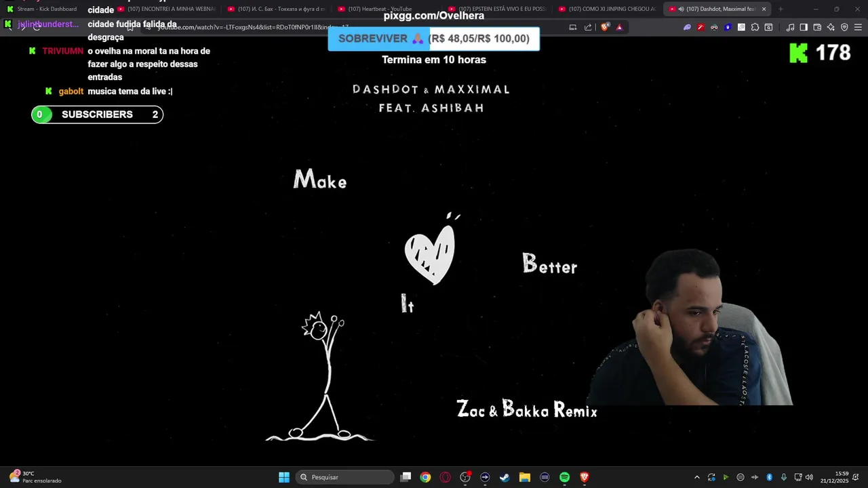Click chat username TRIVIUMN
868x488 pixels.
pos(62,52)
